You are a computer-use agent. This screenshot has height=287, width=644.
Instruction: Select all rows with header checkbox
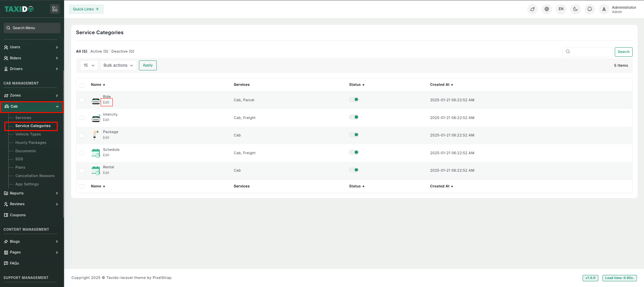point(82,85)
